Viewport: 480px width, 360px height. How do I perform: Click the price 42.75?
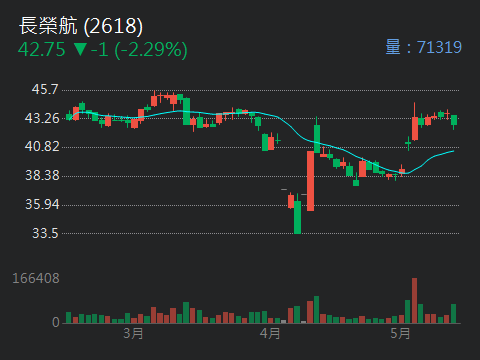tap(42, 50)
